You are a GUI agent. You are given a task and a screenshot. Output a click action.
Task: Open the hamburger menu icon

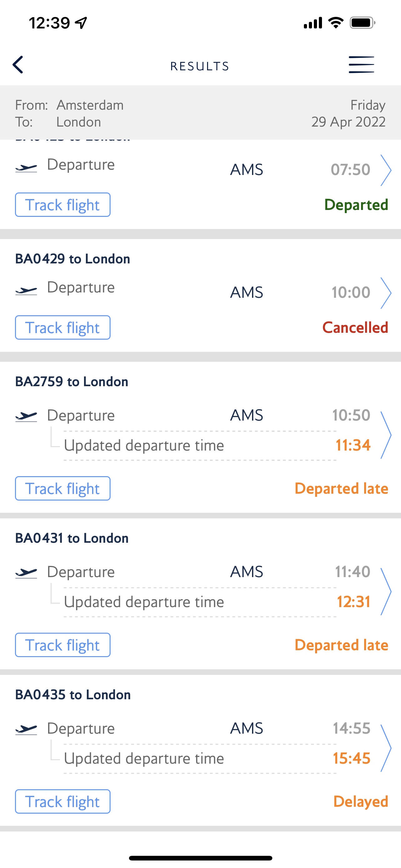point(361,65)
